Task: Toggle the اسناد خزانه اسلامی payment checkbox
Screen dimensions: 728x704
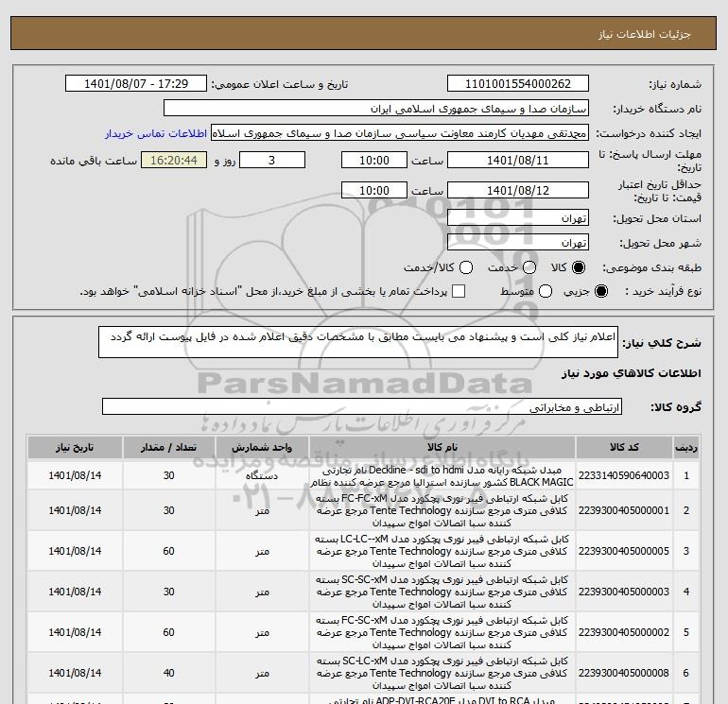Action: [x=459, y=291]
